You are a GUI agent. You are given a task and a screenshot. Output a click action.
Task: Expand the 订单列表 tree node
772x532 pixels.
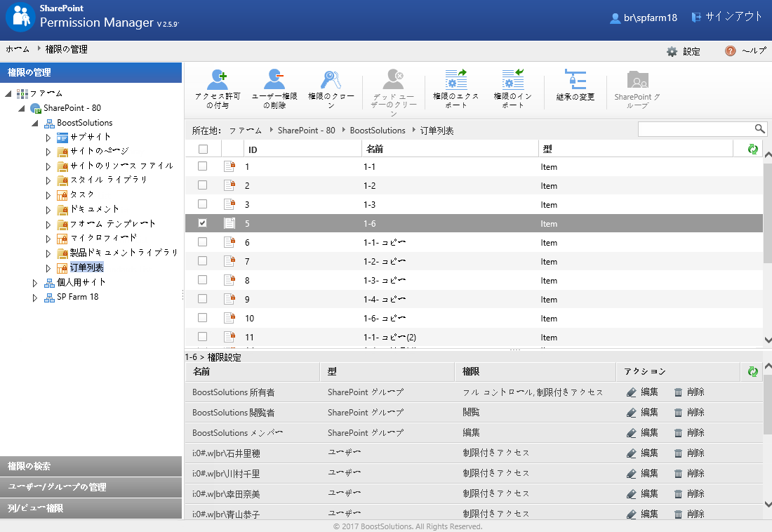point(48,269)
